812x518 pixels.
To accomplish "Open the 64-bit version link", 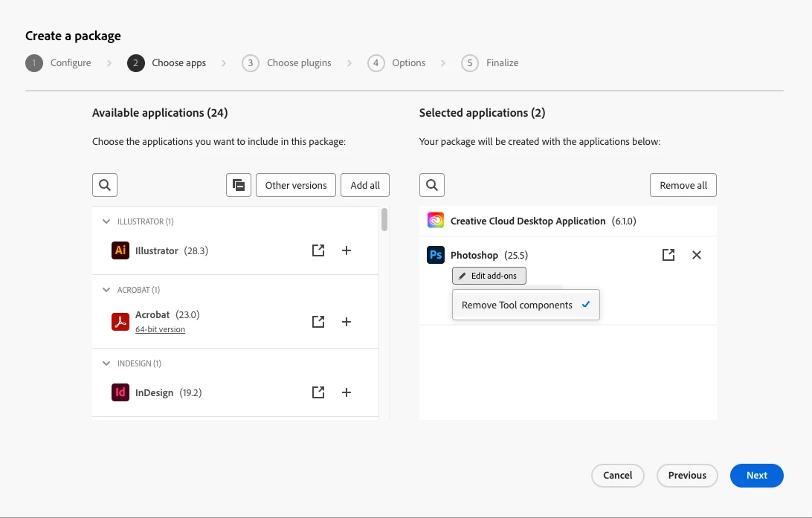I will click(x=160, y=329).
